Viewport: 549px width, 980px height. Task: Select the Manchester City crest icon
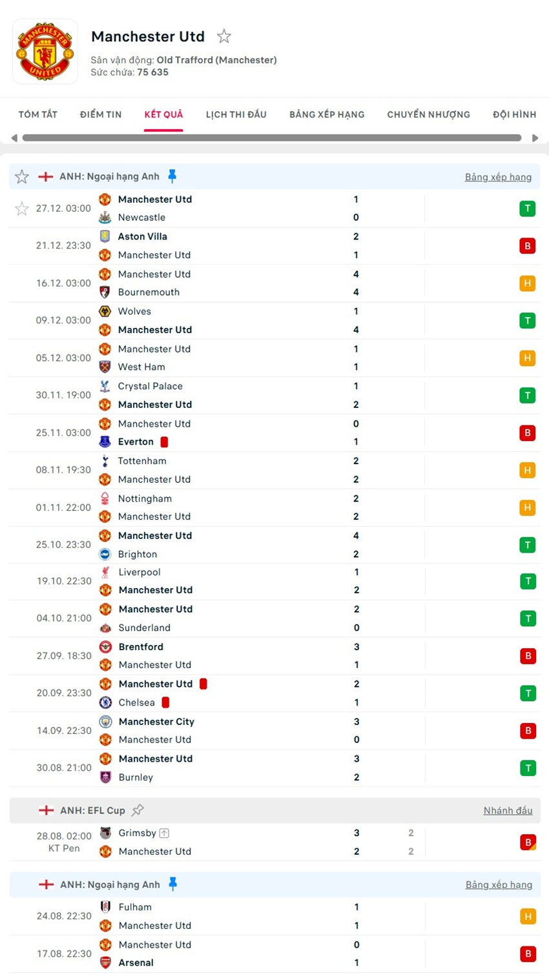105,722
